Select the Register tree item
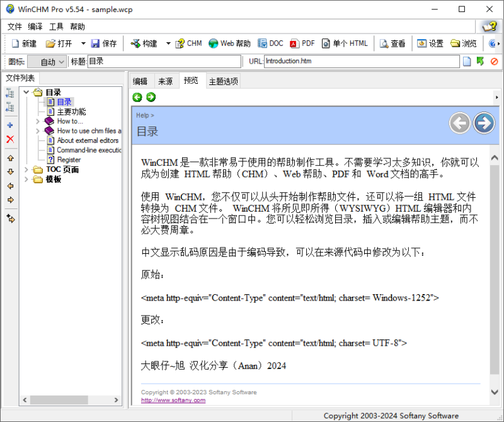The height and width of the screenshot is (422, 504). 68,159
